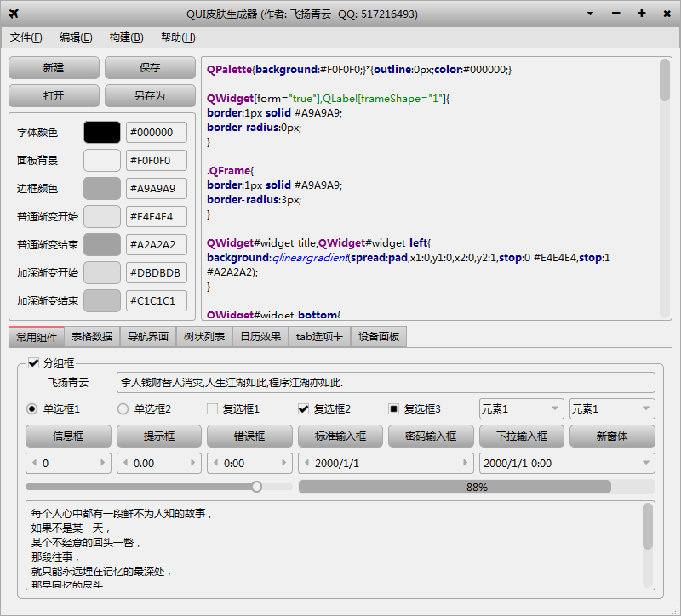The height and width of the screenshot is (616, 681).
Task: Increment the 0.00 spinbox value
Action: tap(193, 463)
